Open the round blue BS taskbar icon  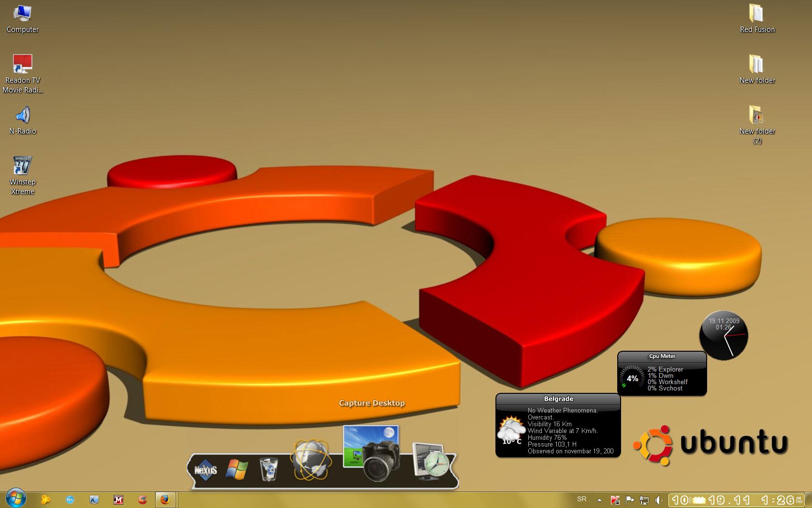point(70,499)
